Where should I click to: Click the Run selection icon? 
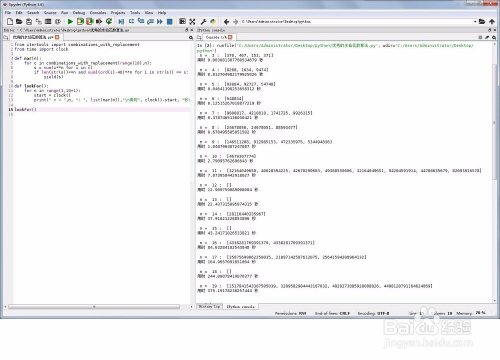click(99, 22)
